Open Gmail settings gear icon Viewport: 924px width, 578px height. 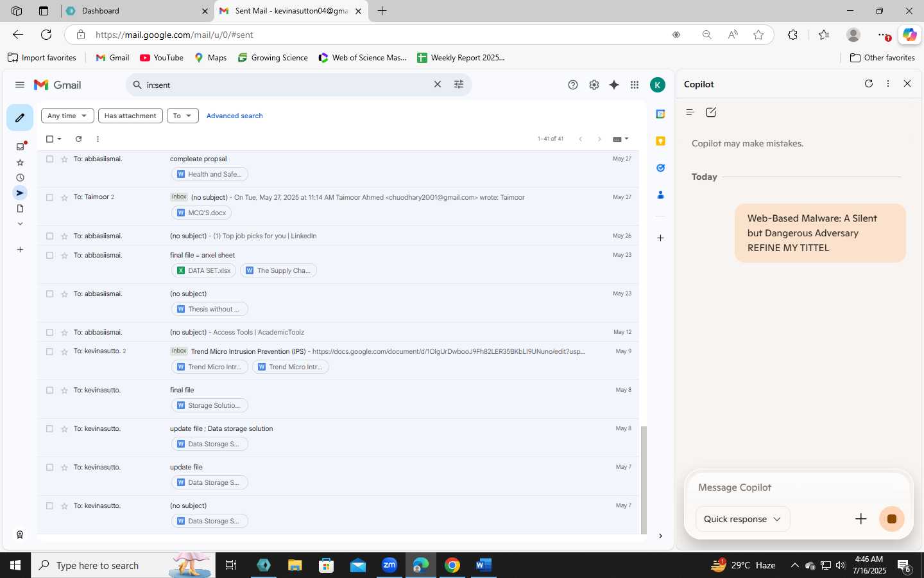[x=594, y=85]
